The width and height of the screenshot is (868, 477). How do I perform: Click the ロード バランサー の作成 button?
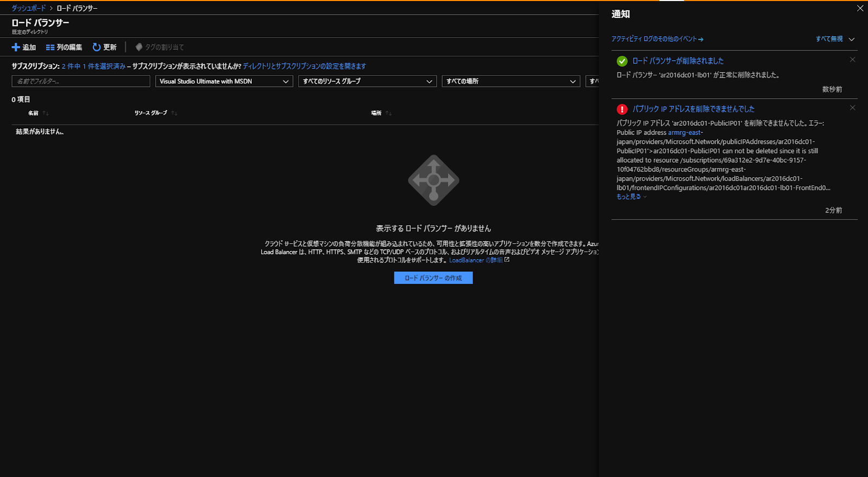(433, 278)
